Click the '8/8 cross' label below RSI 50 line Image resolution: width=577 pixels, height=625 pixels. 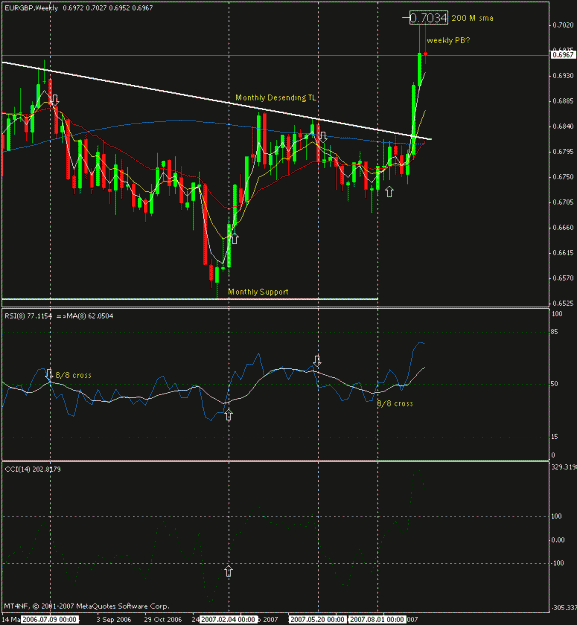[x=395, y=404]
